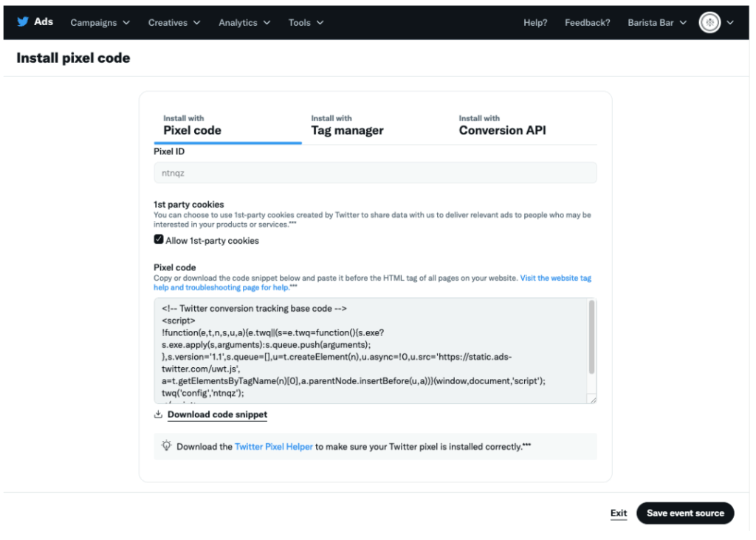Open the Creatives dropdown menu
This screenshot has height=540, width=756.
[x=174, y=23]
